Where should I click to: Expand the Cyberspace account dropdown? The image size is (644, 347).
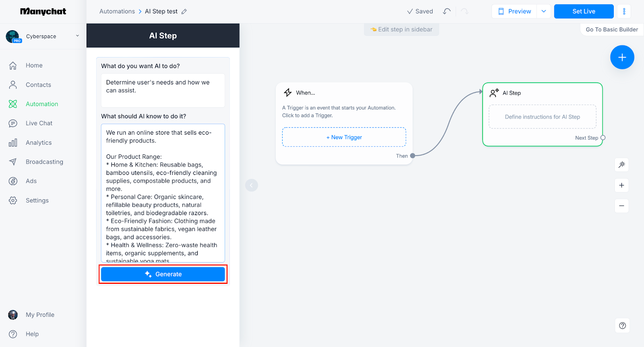coord(77,36)
